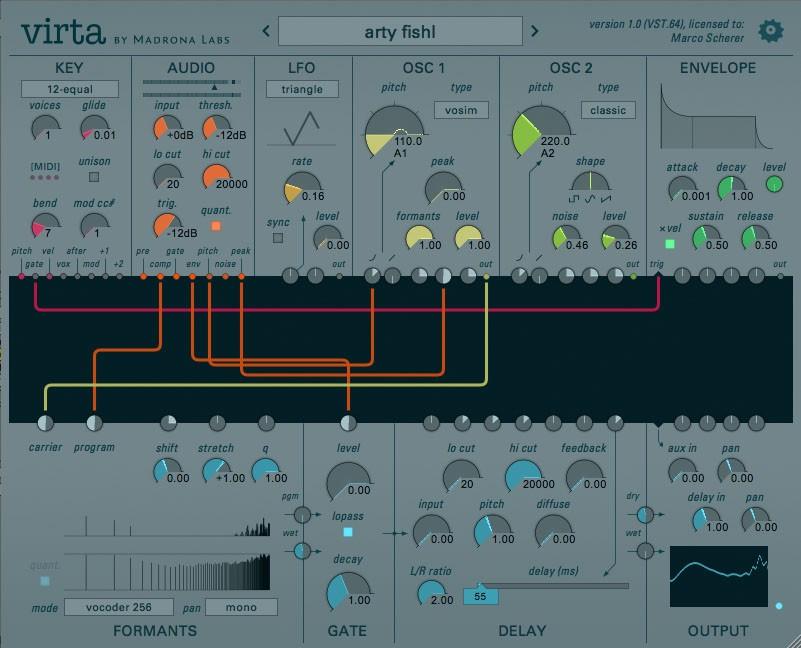Click the KEY glide dial
The width and height of the screenshot is (801, 648).
(94, 128)
